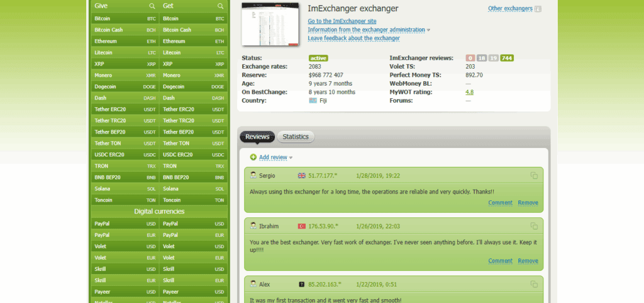Select Dash in the Get column
The image size is (644, 303).
(x=193, y=98)
